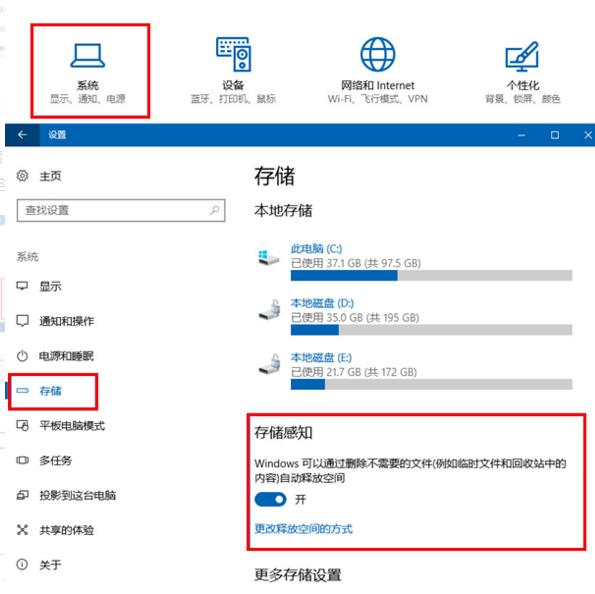Turn off the 存储感知 toggle switch
595x594 pixels.
coord(271,499)
